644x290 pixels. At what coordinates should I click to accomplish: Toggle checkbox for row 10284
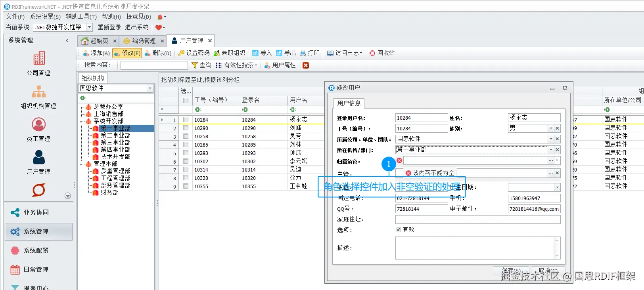186,120
